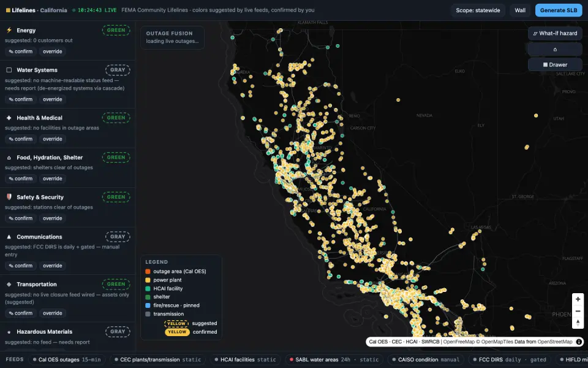Override the Transportation status
The image size is (588, 368).
[x=53, y=313]
